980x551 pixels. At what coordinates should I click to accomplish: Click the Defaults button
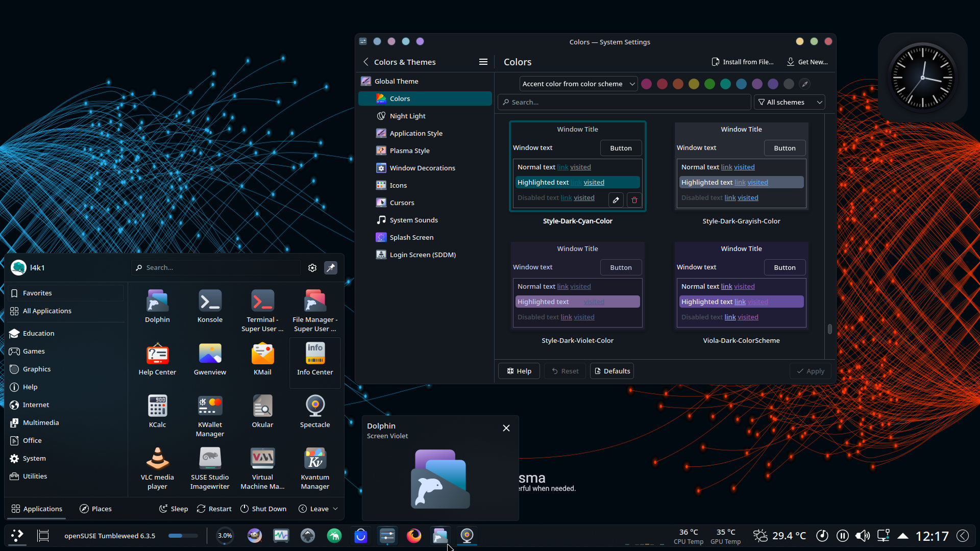[x=611, y=371]
